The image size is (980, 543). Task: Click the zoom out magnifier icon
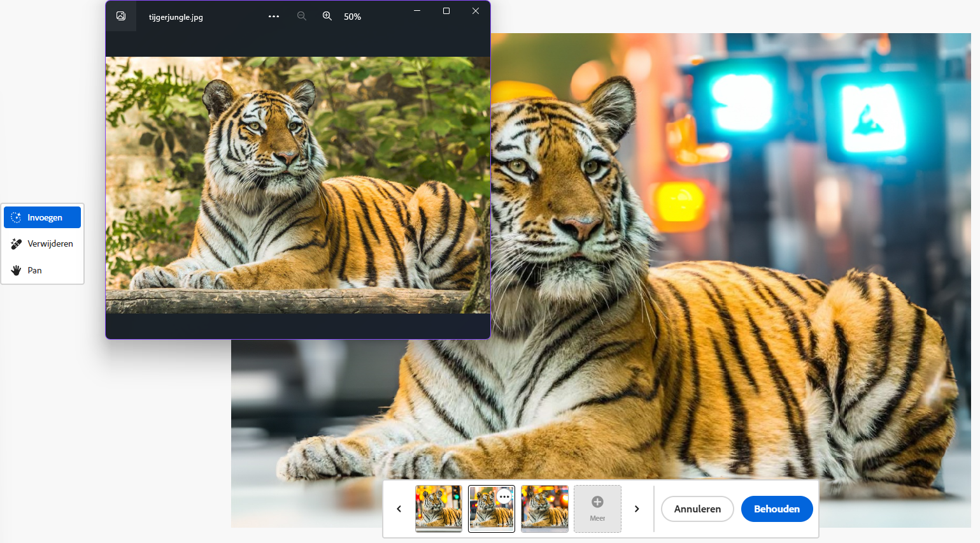[x=302, y=17]
